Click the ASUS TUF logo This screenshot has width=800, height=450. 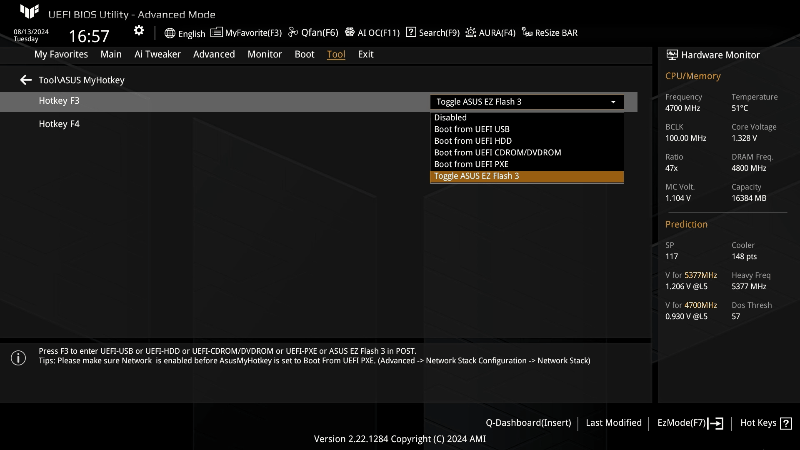[x=30, y=11]
